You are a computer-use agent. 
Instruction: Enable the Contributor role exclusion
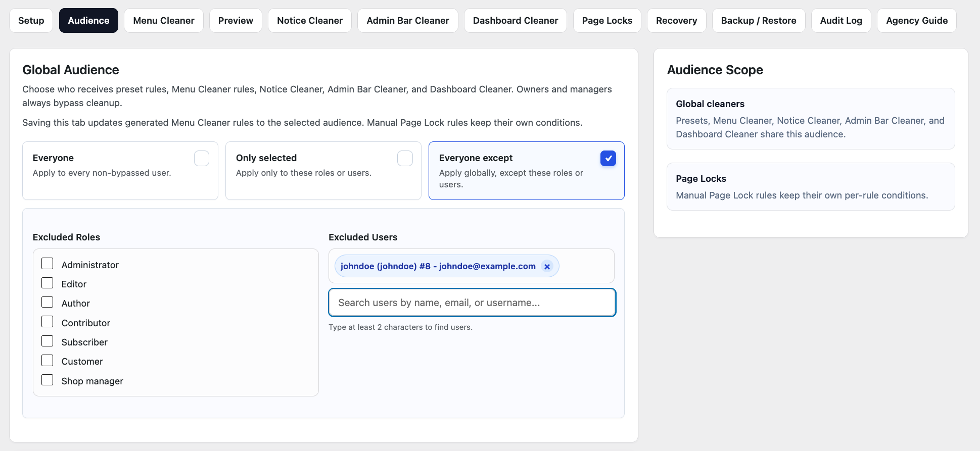pyautogui.click(x=48, y=322)
